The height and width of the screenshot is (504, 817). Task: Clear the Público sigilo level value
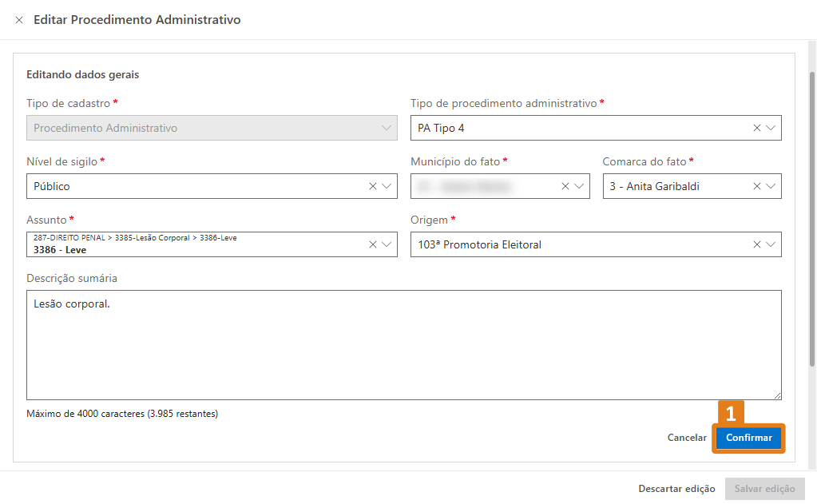[x=372, y=186]
